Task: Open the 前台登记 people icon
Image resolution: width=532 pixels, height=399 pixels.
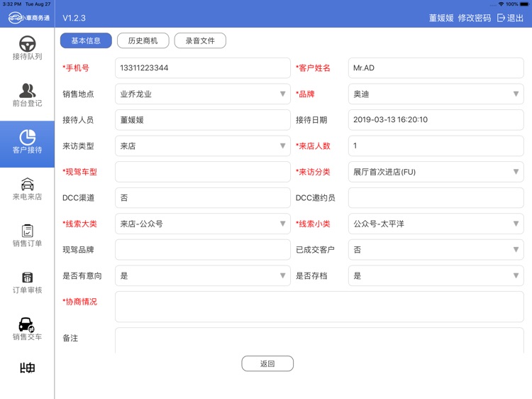Action: click(27, 90)
